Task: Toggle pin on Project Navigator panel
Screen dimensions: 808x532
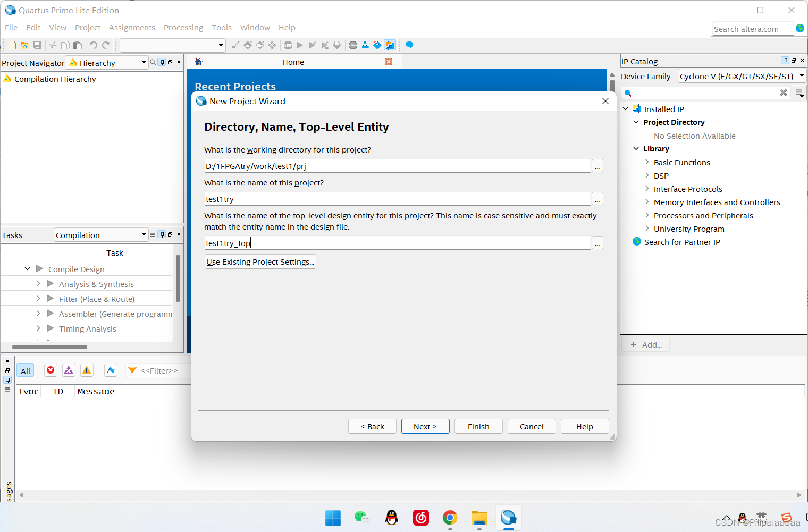Action: [x=162, y=62]
